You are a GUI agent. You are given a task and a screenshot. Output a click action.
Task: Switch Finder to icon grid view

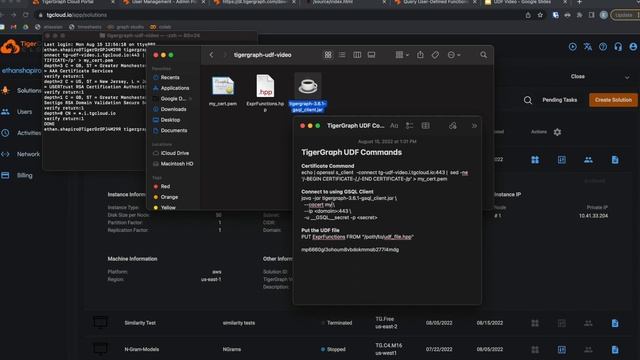click(328, 55)
